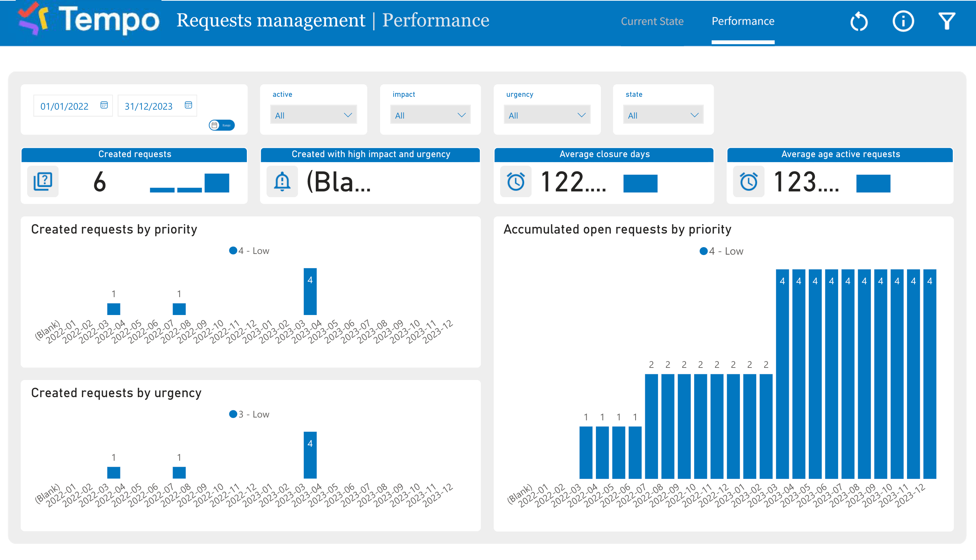Click the filter icon in the header

tap(947, 21)
